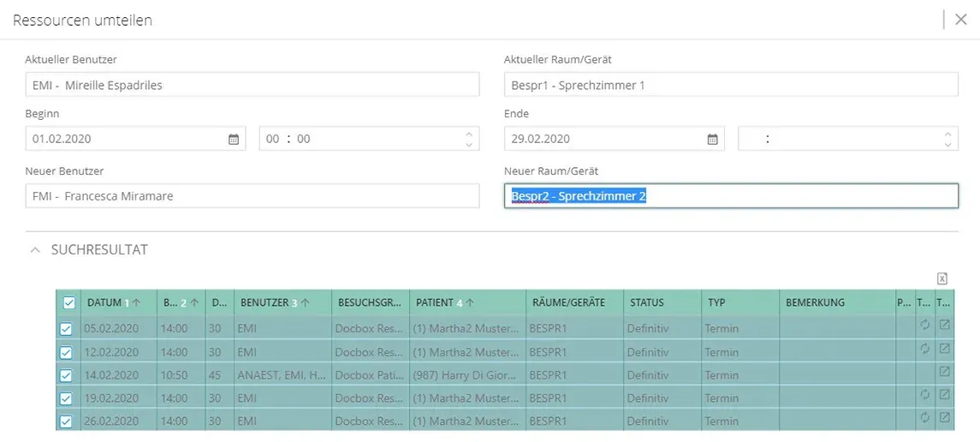Uncheck the 14.02.2020 appointment row
This screenshot has width=980, height=442.
click(66, 375)
